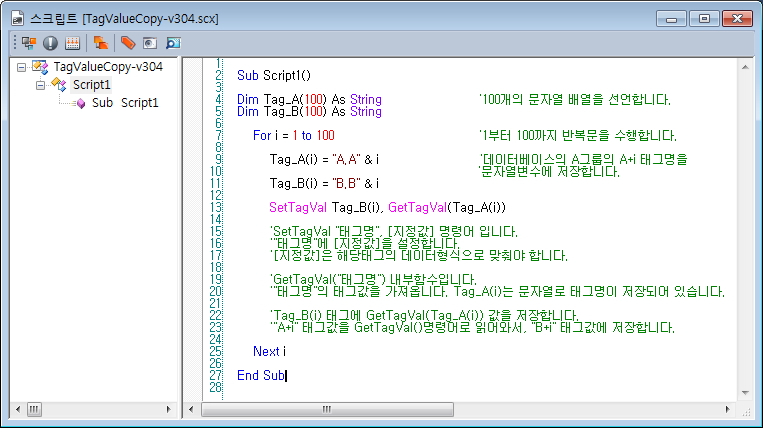The image size is (763, 428).
Task: Click the exclamation mark toolbar icon
Action: coord(50,43)
